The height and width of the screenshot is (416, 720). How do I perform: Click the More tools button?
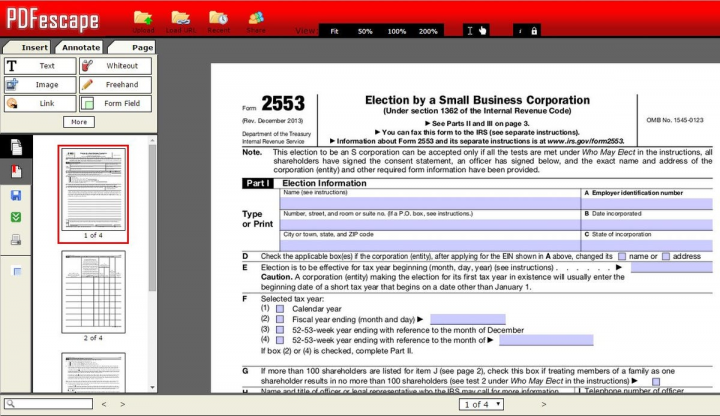[x=79, y=122]
